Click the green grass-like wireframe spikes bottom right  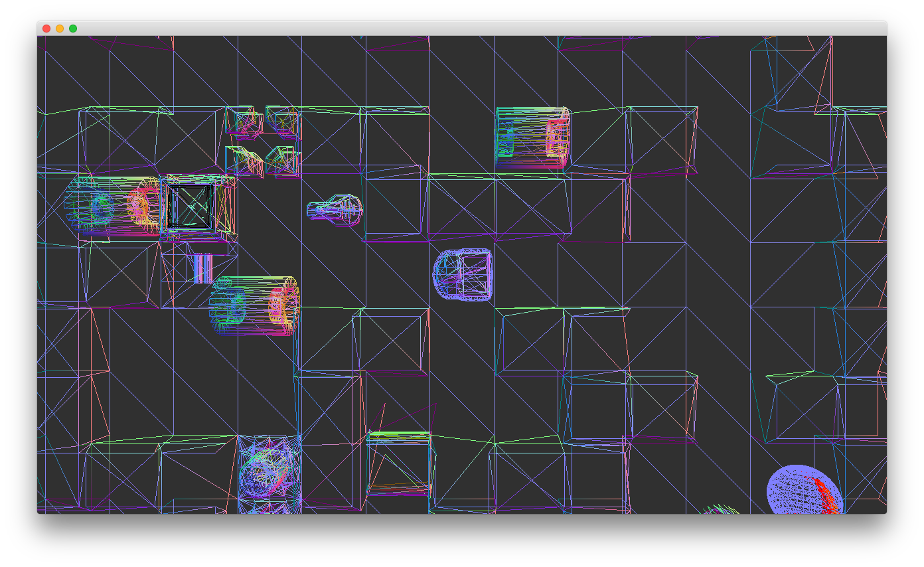click(720, 511)
